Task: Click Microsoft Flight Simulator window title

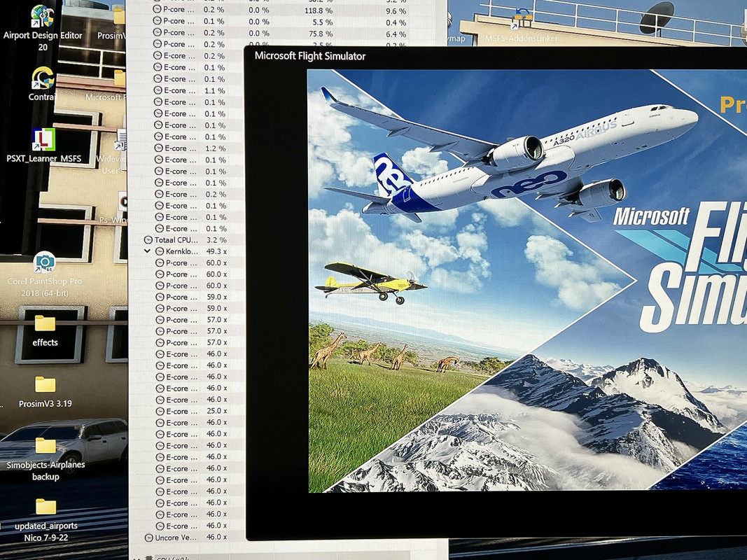Action: [310, 56]
